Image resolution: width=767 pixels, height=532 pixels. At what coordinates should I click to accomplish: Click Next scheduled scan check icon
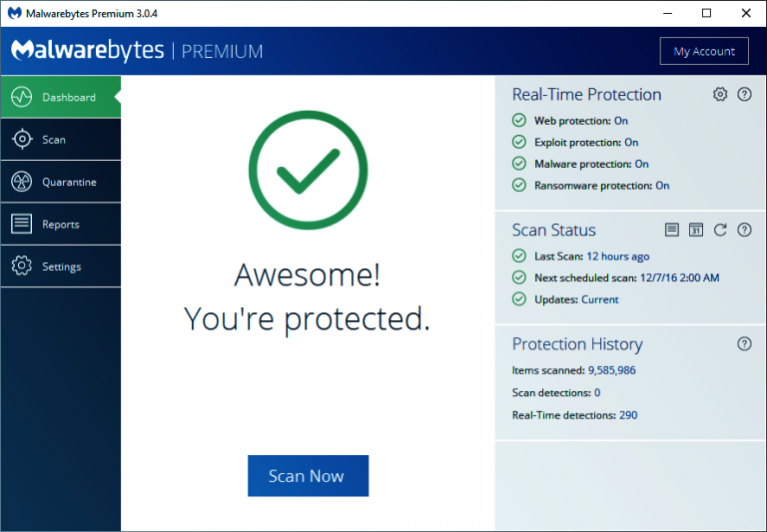(x=519, y=277)
